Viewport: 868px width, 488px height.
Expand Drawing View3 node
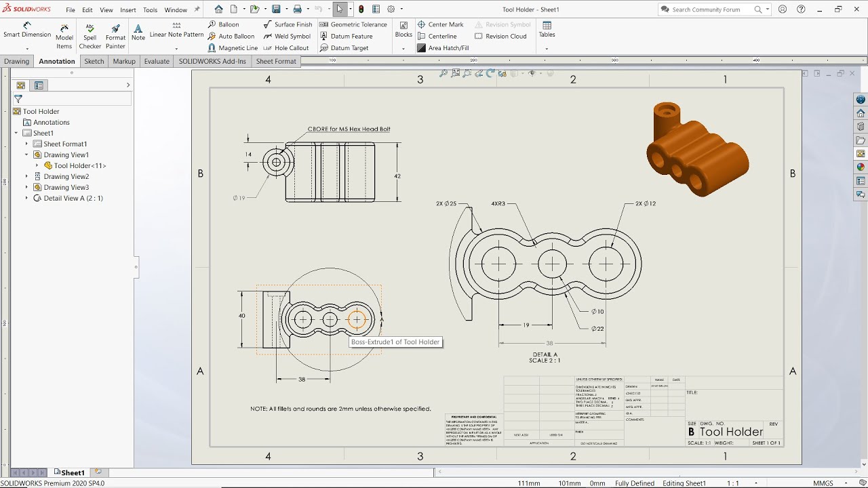click(27, 187)
